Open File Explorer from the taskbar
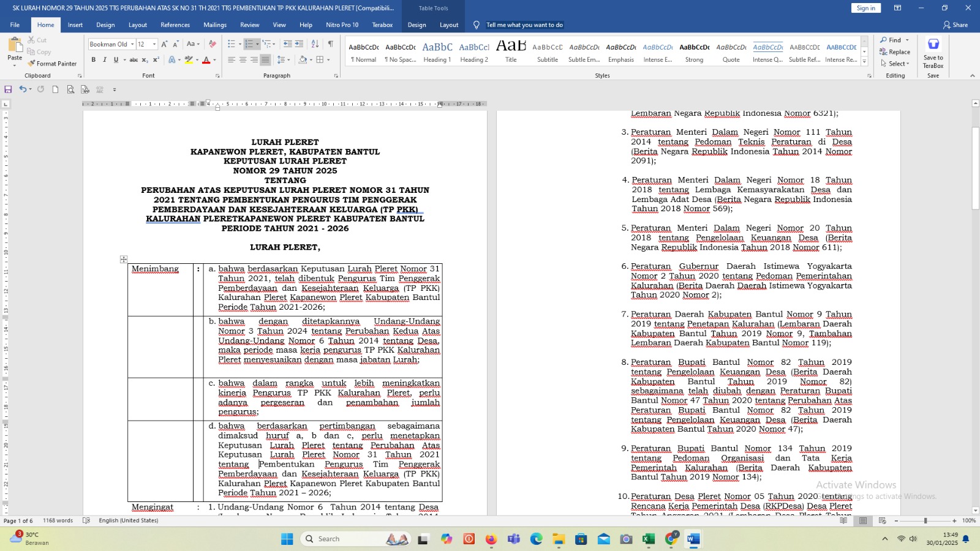Image resolution: width=980 pixels, height=551 pixels. pos(559,539)
